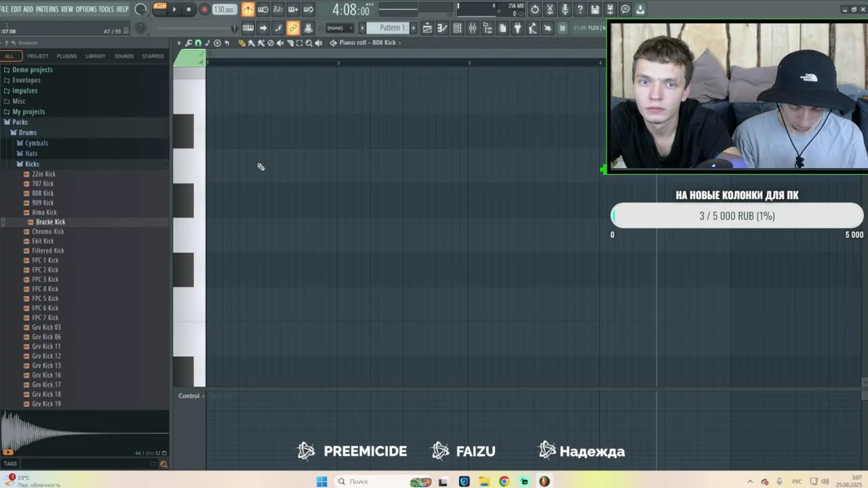The height and width of the screenshot is (488, 868).
Task: Open the EDIT menu
Action: (x=16, y=9)
